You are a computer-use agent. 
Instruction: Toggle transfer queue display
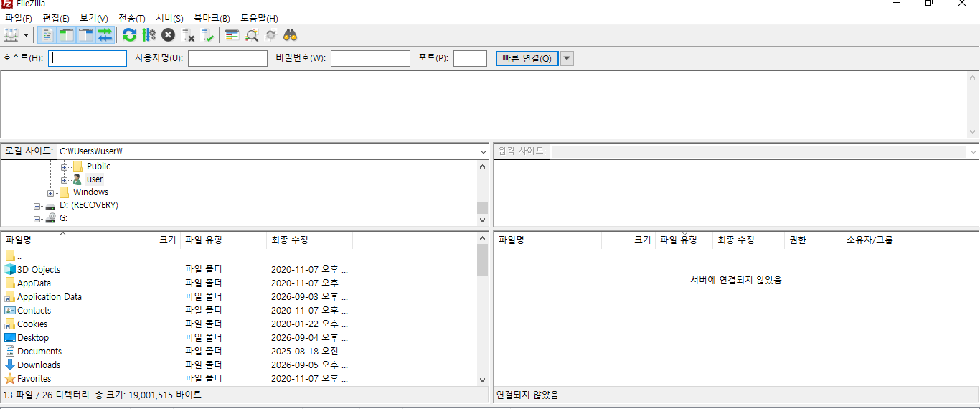click(105, 34)
